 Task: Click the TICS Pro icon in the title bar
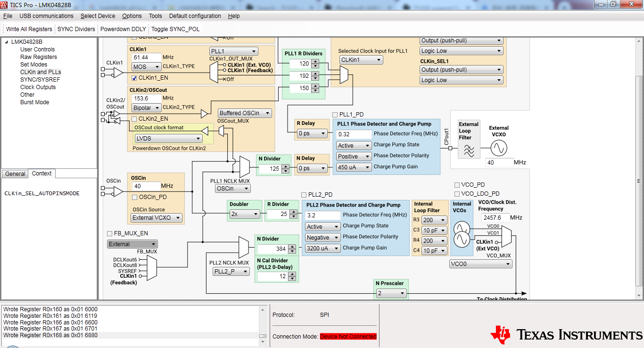tap(4, 4)
